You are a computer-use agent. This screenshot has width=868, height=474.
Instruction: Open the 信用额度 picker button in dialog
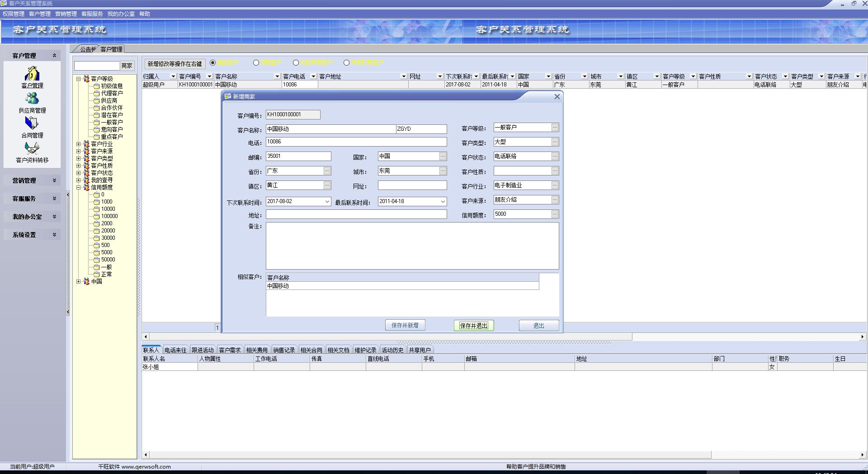(x=555, y=214)
